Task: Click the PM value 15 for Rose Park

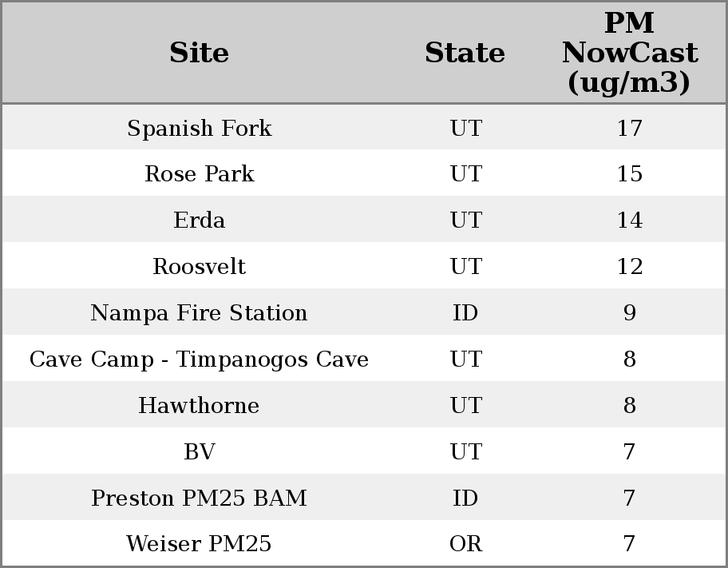Action: tap(629, 174)
